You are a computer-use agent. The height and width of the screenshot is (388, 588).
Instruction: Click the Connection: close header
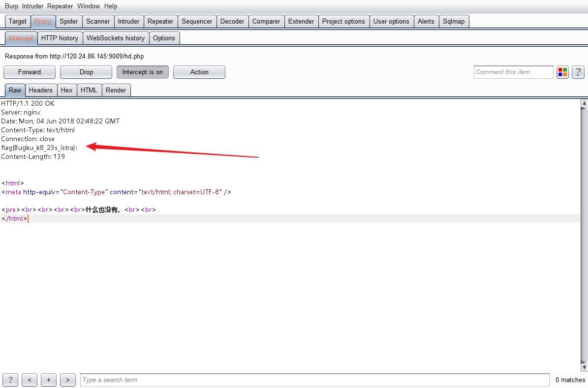click(28, 139)
